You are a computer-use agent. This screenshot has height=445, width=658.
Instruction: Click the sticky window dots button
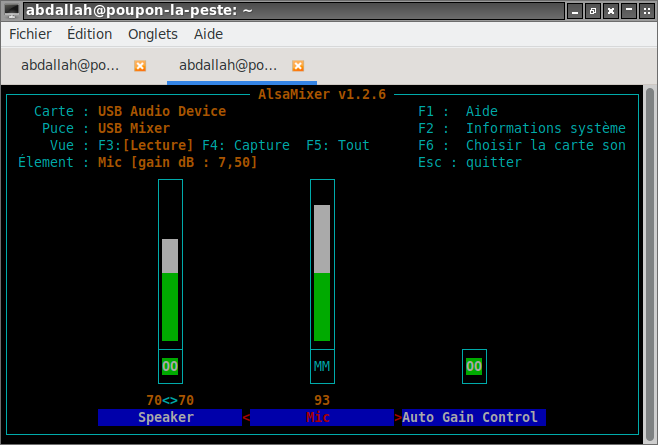tap(647, 11)
